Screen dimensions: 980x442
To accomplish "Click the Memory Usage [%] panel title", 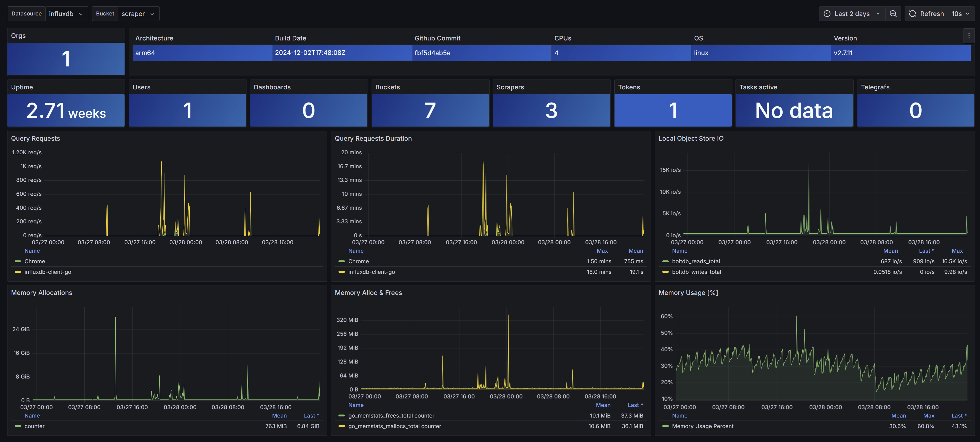I will 688,293.
